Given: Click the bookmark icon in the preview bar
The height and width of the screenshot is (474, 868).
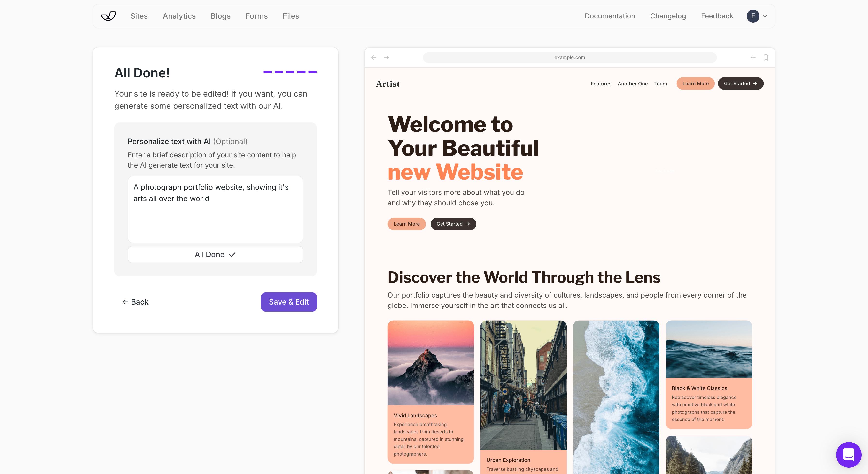Looking at the screenshot, I should pos(766,58).
